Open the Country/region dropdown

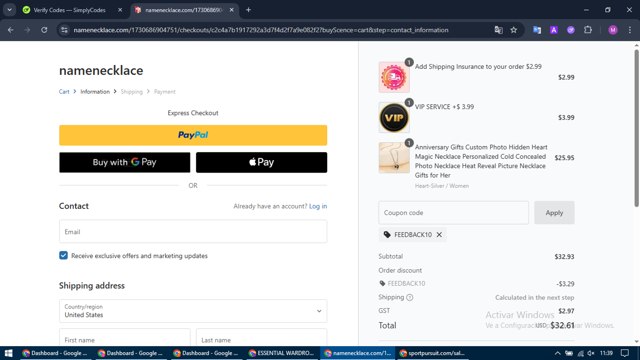point(193,311)
